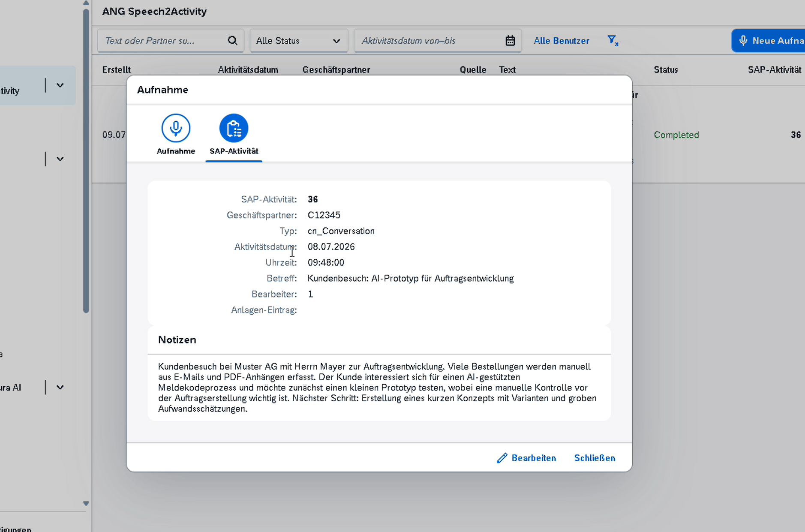Click the Bearbeiten button

(526, 458)
